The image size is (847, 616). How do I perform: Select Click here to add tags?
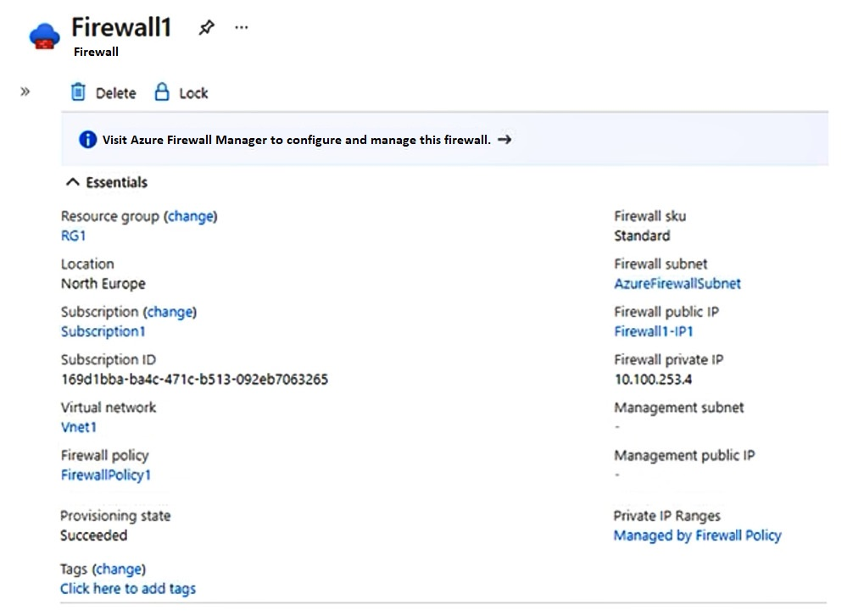[127, 588]
